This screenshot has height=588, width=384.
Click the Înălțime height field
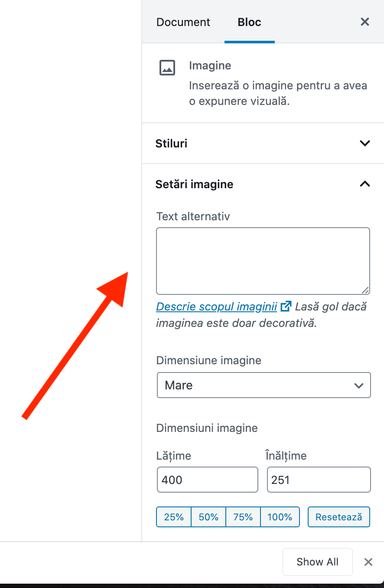click(x=319, y=479)
